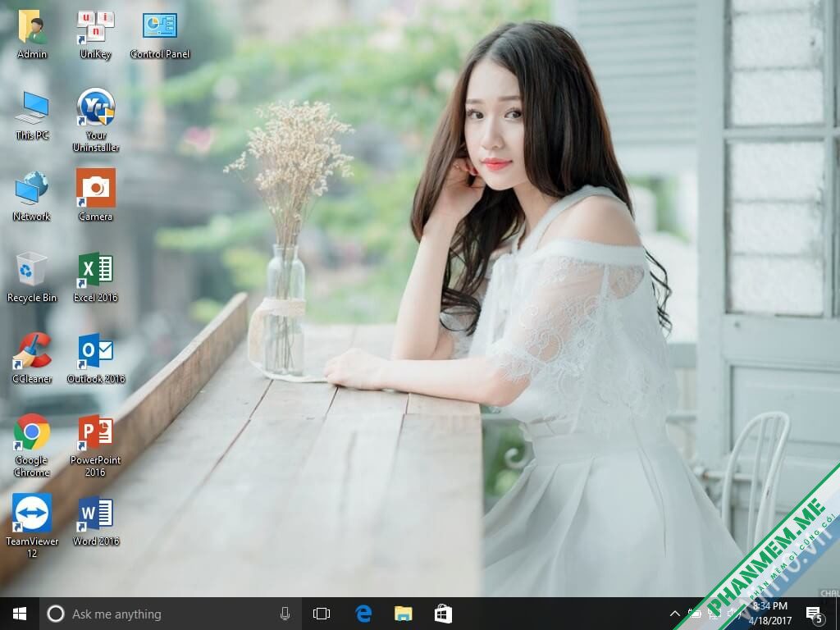This screenshot has width=840, height=630.
Task: Open Task View on the taskbar
Action: tap(322, 614)
